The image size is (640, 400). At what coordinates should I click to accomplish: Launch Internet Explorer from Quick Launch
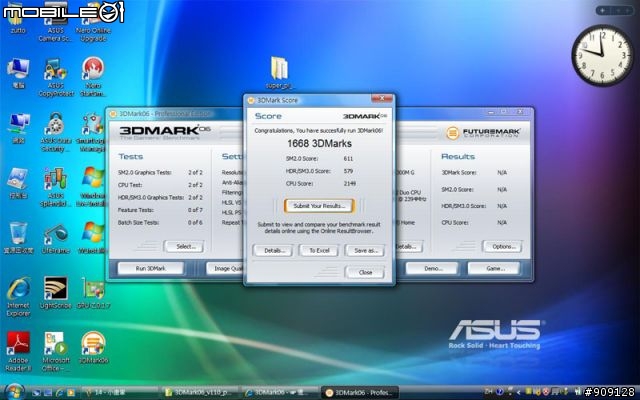[x=60, y=393]
